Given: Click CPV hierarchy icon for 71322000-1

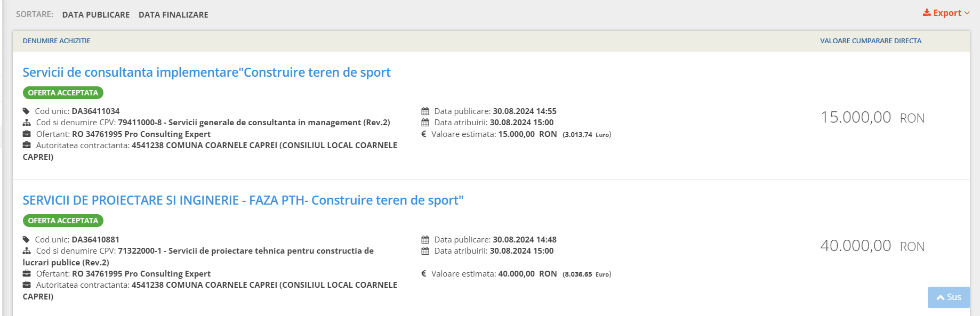Looking at the screenshot, I should pyautogui.click(x=27, y=251).
